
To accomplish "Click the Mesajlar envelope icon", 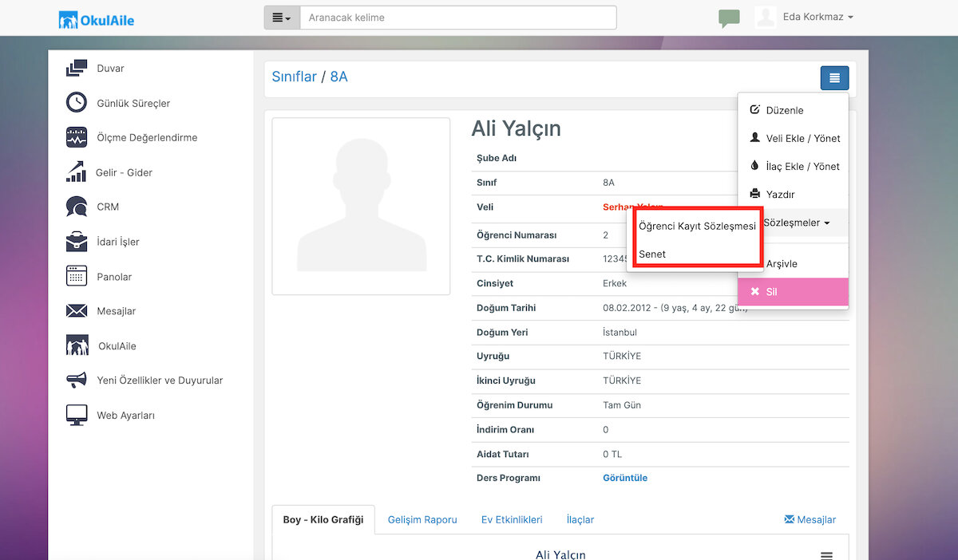I will 77,311.
